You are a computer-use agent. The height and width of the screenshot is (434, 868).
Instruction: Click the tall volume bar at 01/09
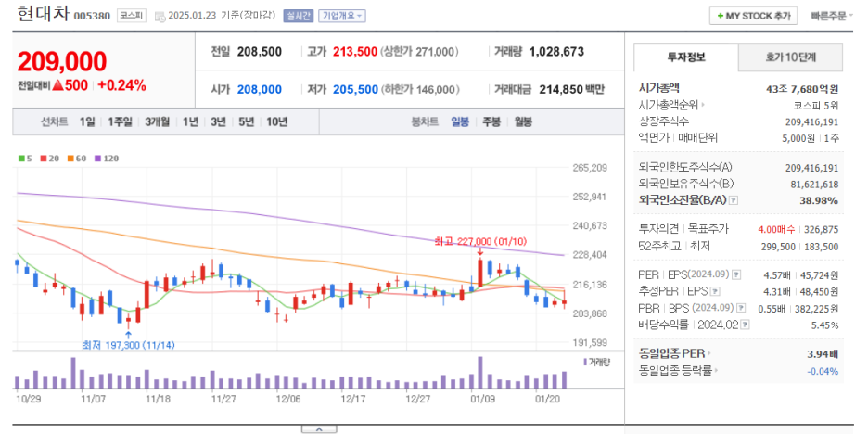click(480, 372)
